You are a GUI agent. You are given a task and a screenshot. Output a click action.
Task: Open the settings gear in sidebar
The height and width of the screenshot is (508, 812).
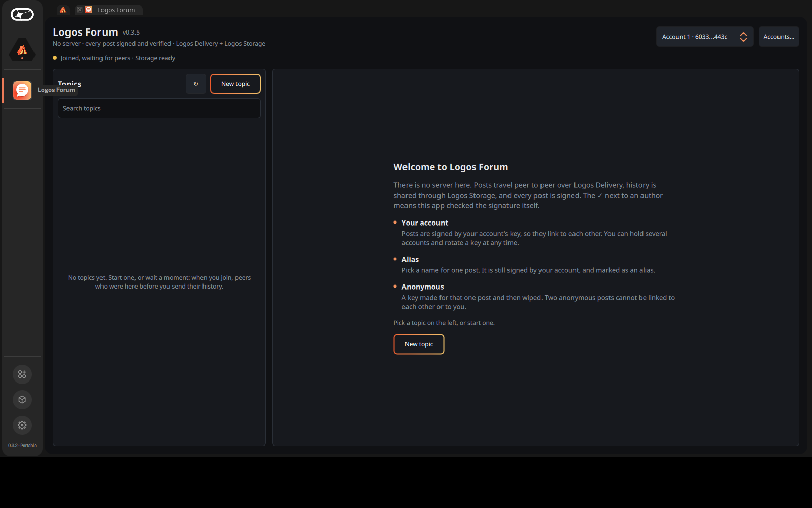pyautogui.click(x=22, y=425)
